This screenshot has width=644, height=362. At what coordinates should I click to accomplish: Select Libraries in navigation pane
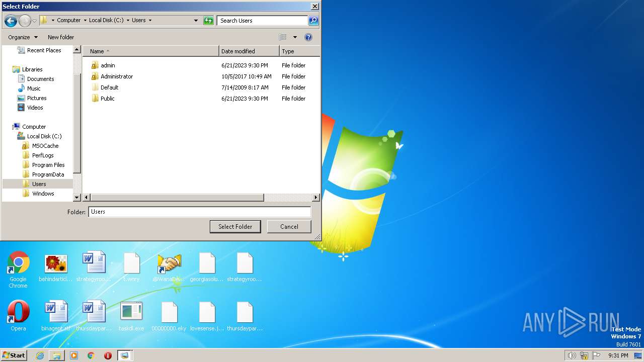(28, 69)
